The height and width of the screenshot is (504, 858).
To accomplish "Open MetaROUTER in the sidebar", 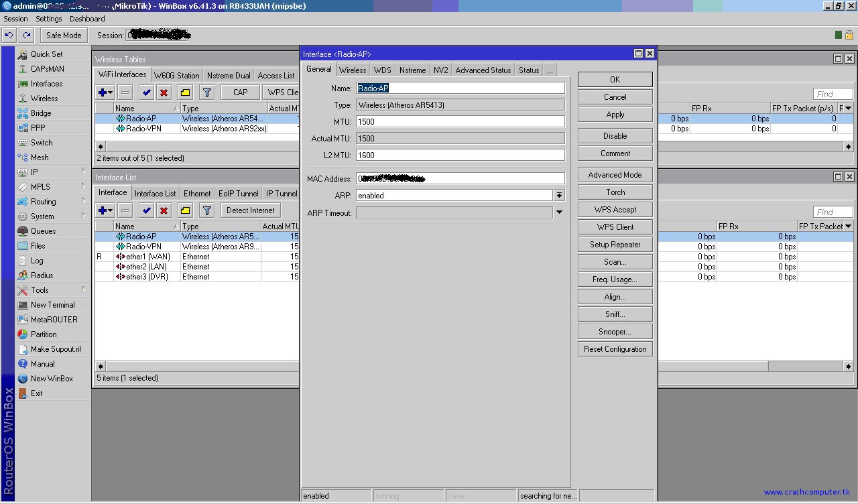I will (54, 320).
